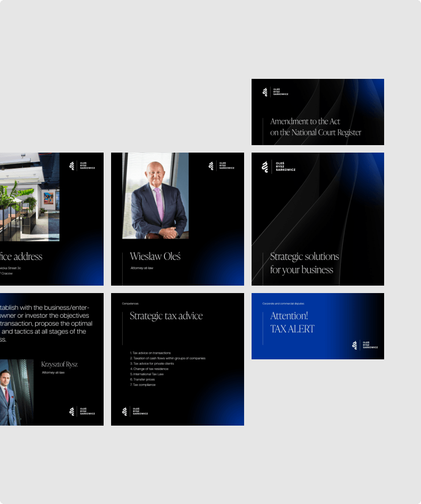Select the 'Attention! TAX ALERT' headline
The width and height of the screenshot is (421, 504).
tap(292, 322)
